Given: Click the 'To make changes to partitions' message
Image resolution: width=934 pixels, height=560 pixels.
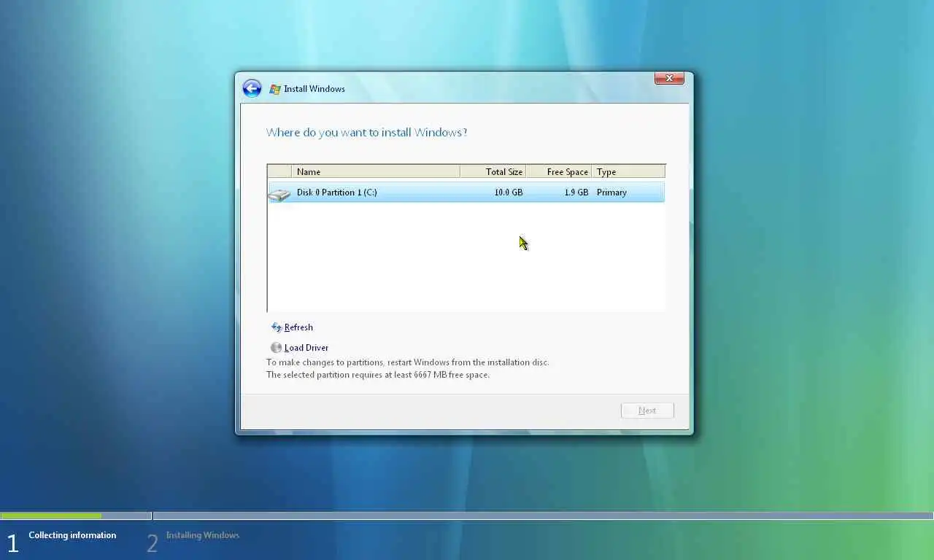Looking at the screenshot, I should (x=408, y=362).
